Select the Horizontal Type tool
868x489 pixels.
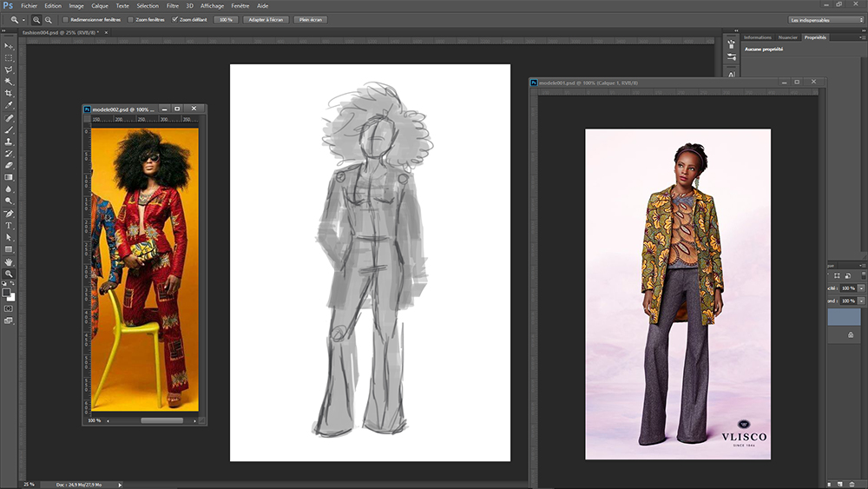(x=9, y=225)
